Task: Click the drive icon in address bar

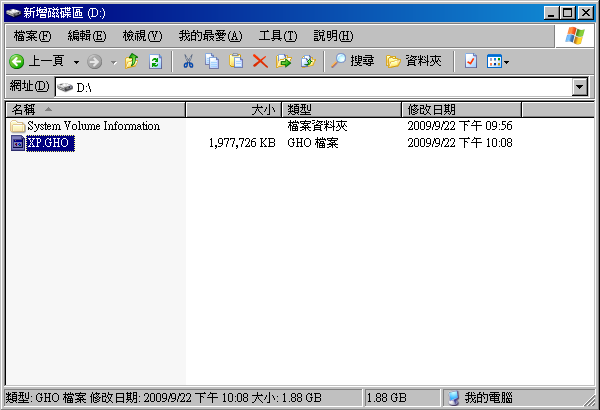Action: (65, 87)
